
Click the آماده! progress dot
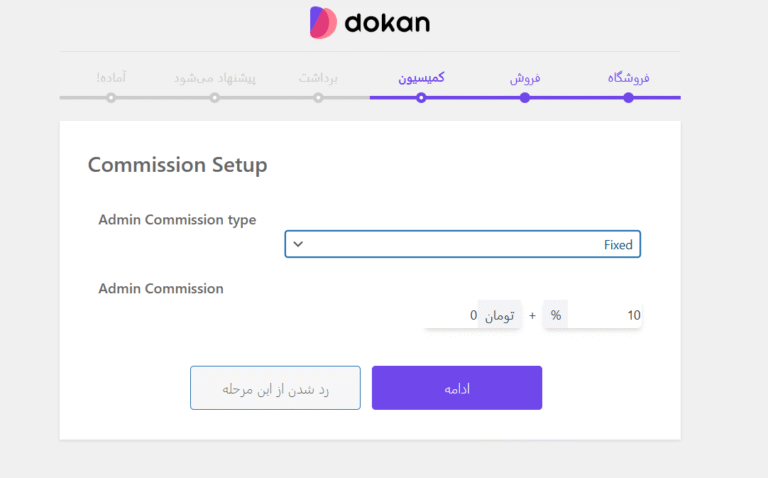111,98
